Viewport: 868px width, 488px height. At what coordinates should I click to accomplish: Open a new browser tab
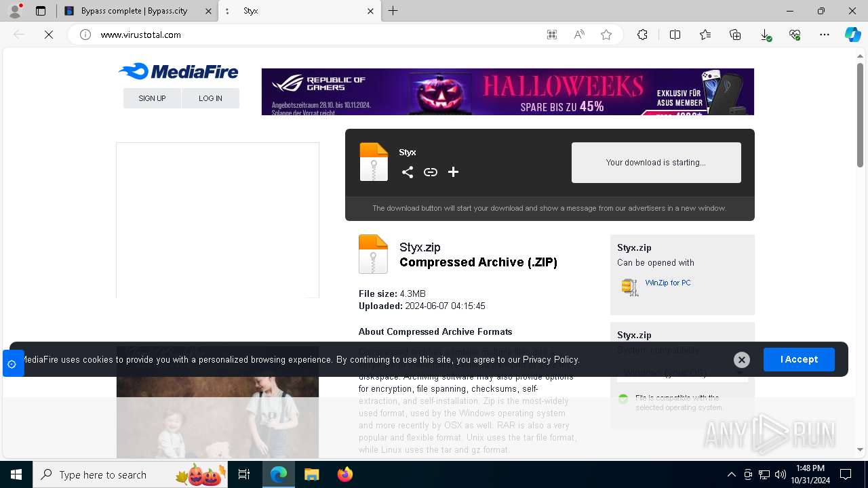point(393,11)
